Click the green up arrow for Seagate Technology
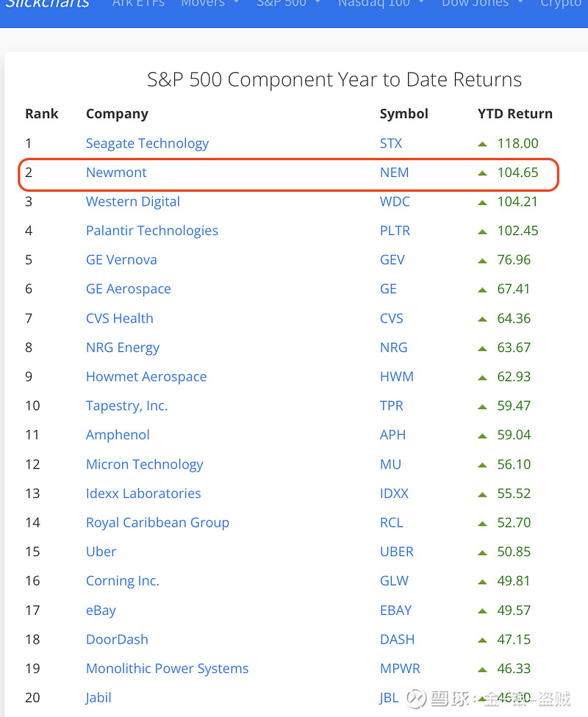 coord(482,144)
